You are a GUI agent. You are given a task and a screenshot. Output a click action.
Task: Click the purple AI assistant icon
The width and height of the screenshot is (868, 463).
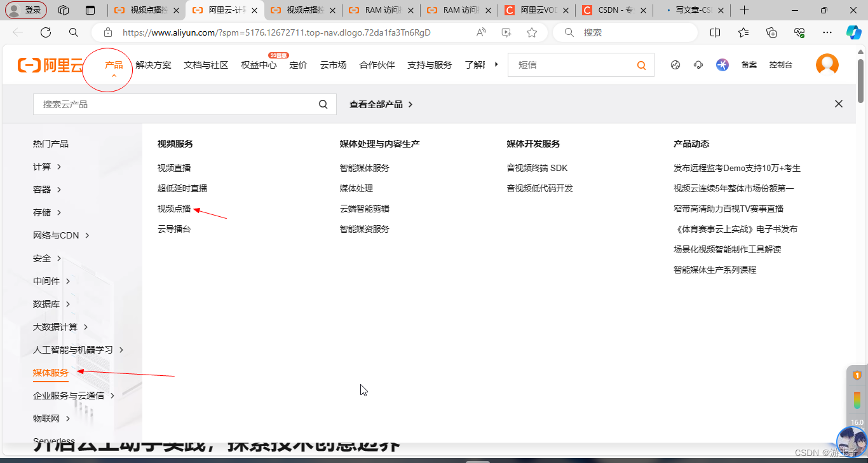[722, 65]
